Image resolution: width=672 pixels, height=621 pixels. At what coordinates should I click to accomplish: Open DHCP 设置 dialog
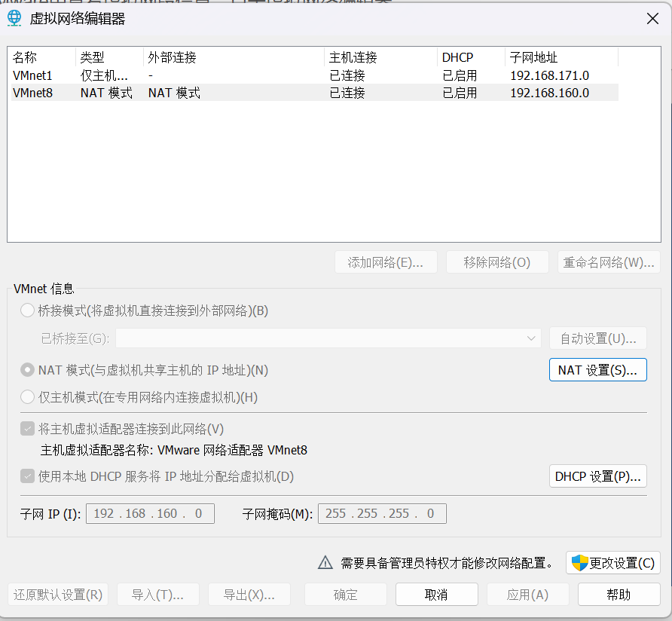[x=597, y=476]
